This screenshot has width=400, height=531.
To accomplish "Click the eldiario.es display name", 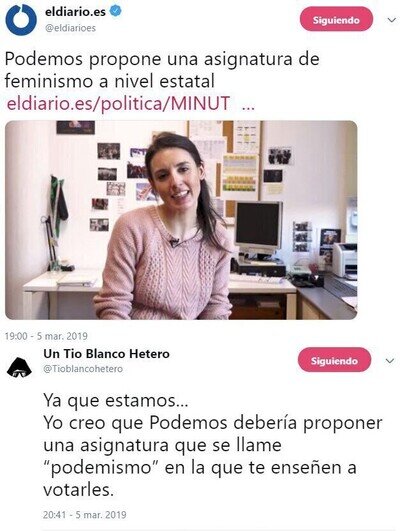I will (x=75, y=12).
